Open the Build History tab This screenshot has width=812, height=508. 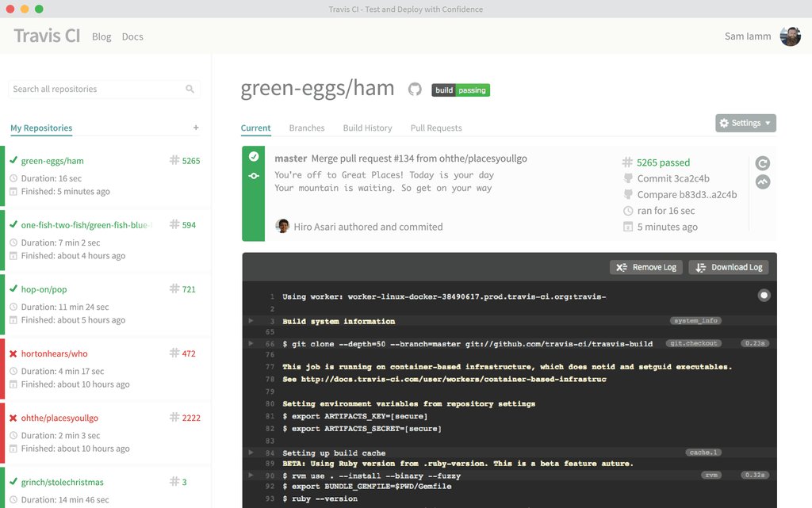point(367,128)
